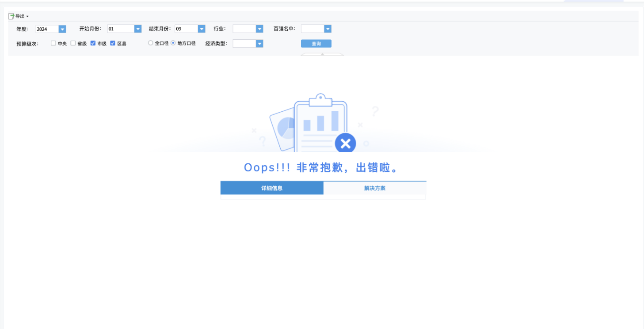Expand the 开始月份 dropdown arrow
Viewport: 644px width, 329px height.
coord(138,29)
